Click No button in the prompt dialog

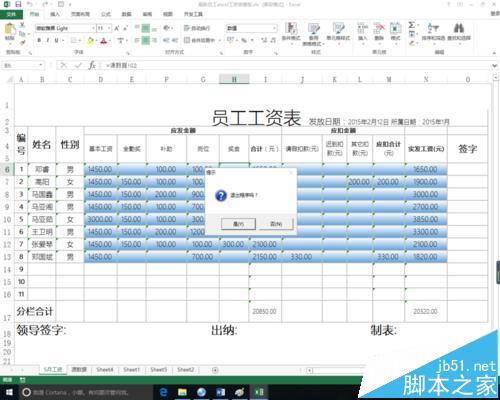(276, 224)
